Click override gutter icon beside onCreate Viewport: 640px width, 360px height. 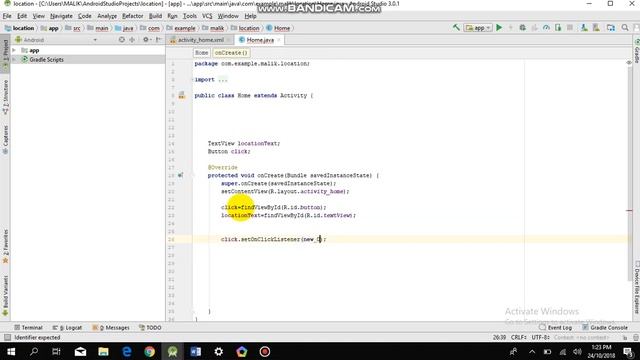pos(180,176)
